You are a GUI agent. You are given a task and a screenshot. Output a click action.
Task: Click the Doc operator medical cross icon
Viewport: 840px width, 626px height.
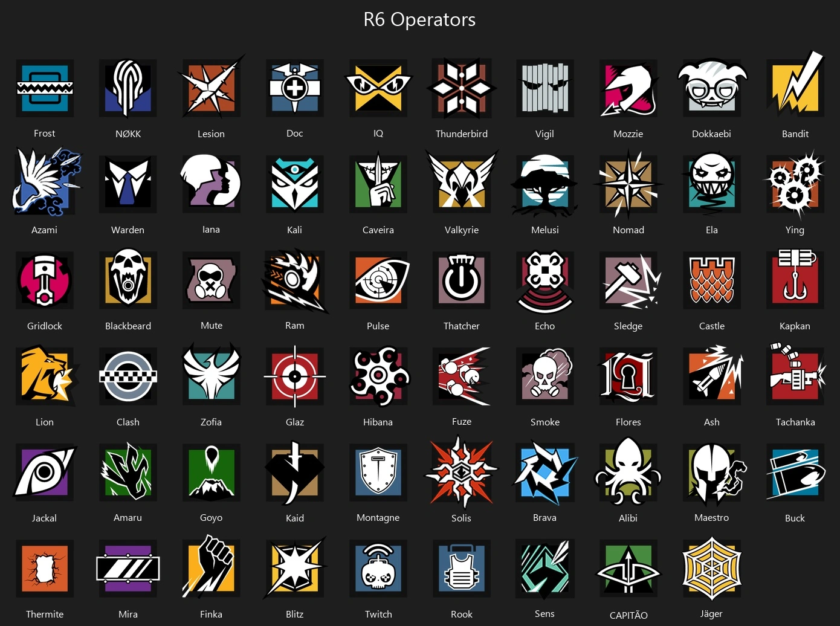[295, 88]
